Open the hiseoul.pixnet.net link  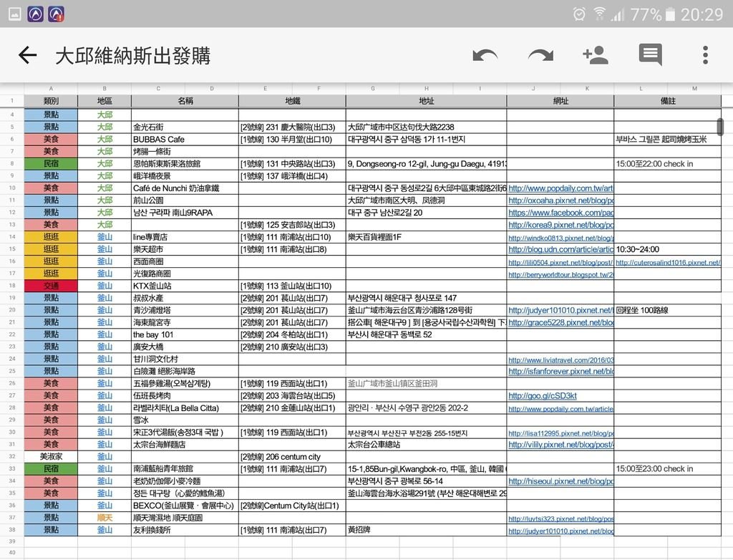(561, 481)
